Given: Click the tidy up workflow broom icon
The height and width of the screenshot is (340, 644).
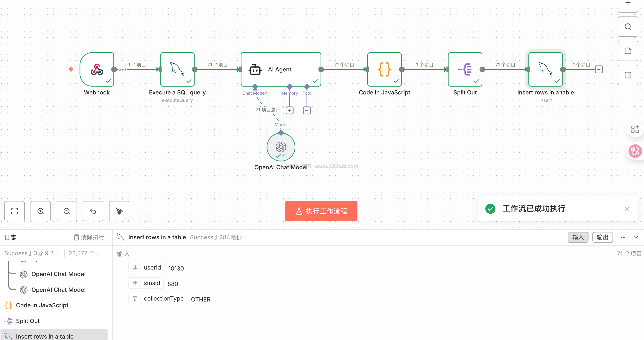Looking at the screenshot, I should pyautogui.click(x=119, y=211).
